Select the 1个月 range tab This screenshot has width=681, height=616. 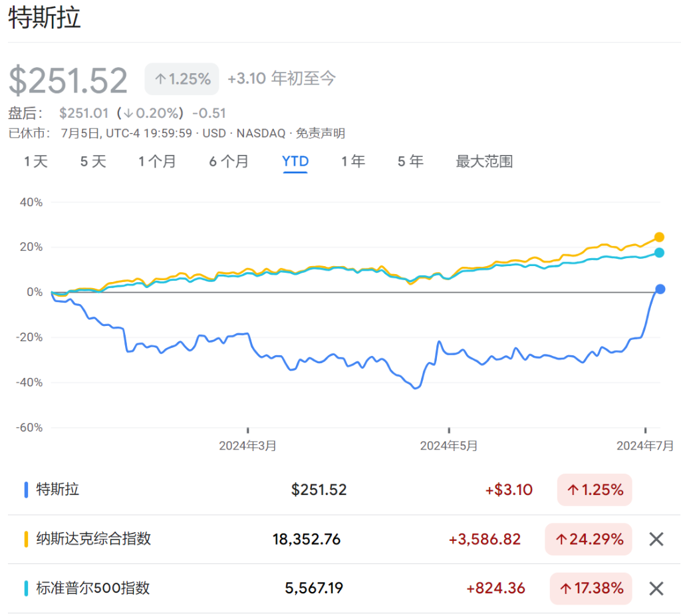click(157, 162)
